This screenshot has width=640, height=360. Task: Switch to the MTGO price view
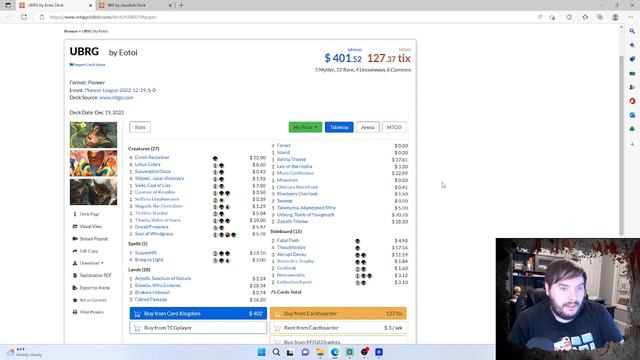click(394, 127)
